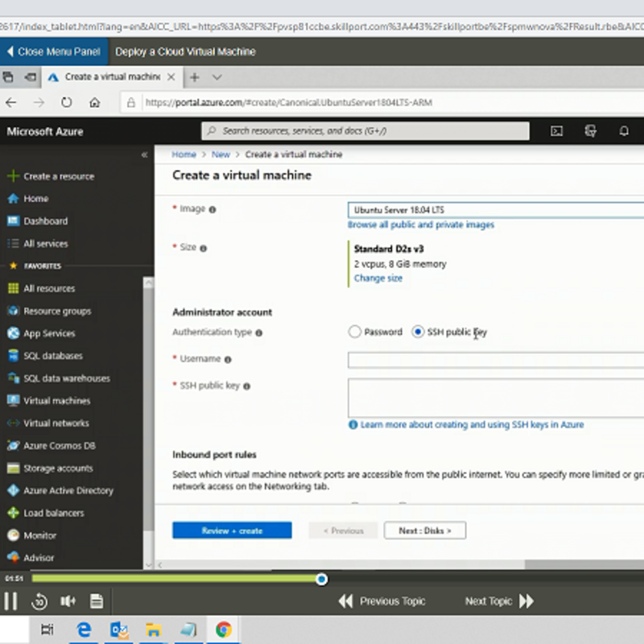The image size is (644, 644).
Task: Pause the video playback
Action: tap(10, 601)
